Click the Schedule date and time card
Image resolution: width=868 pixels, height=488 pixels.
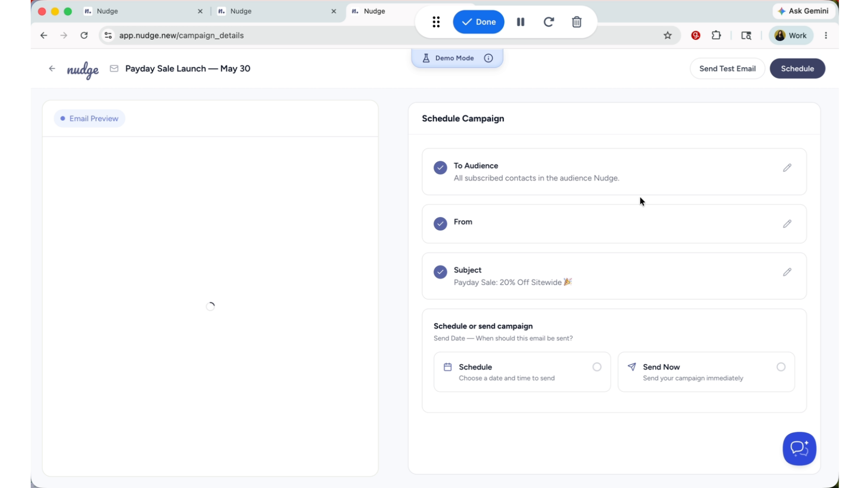[522, 372]
